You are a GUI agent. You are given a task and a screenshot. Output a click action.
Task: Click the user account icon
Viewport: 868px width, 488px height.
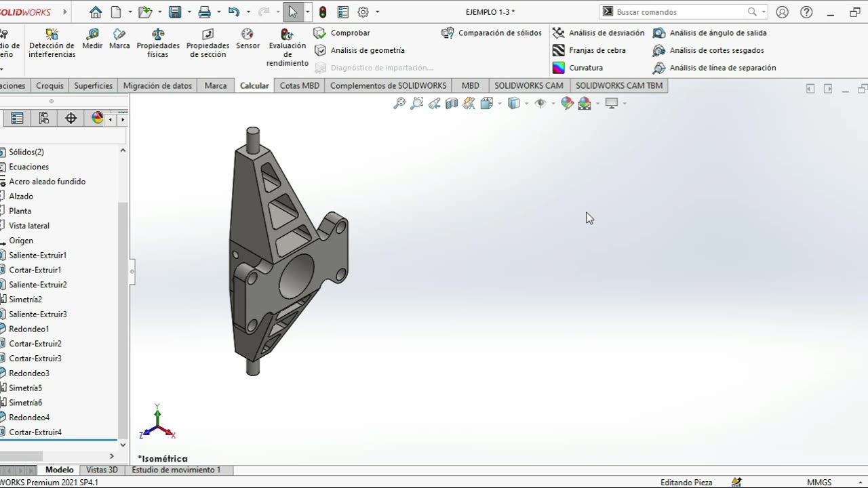pyautogui.click(x=782, y=12)
